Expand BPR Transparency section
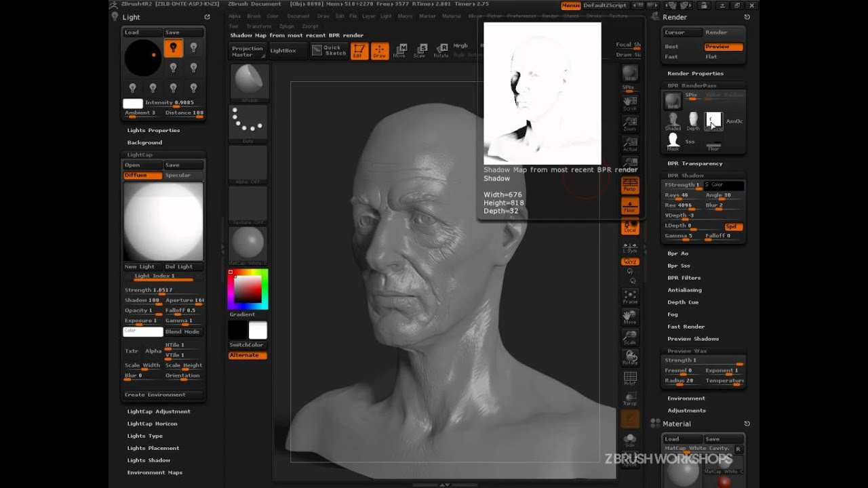868x488 pixels. click(694, 163)
